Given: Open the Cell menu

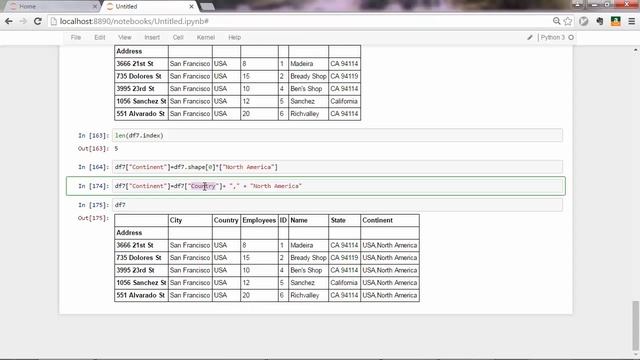Looking at the screenshot, I should (178, 37).
